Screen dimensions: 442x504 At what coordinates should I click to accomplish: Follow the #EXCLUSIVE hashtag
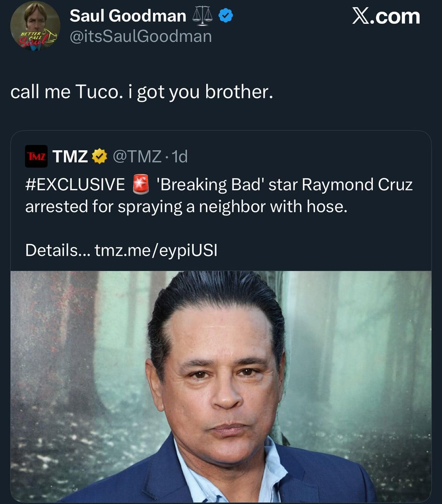pos(75,185)
